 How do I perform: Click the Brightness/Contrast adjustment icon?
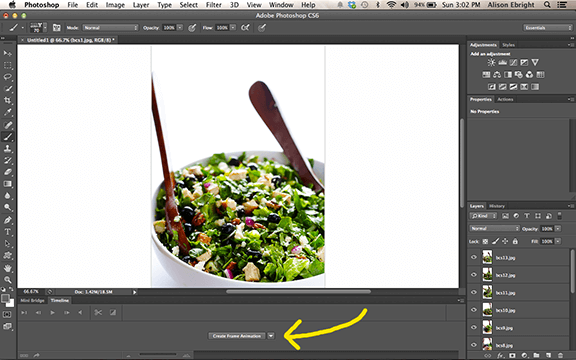pos(491,62)
